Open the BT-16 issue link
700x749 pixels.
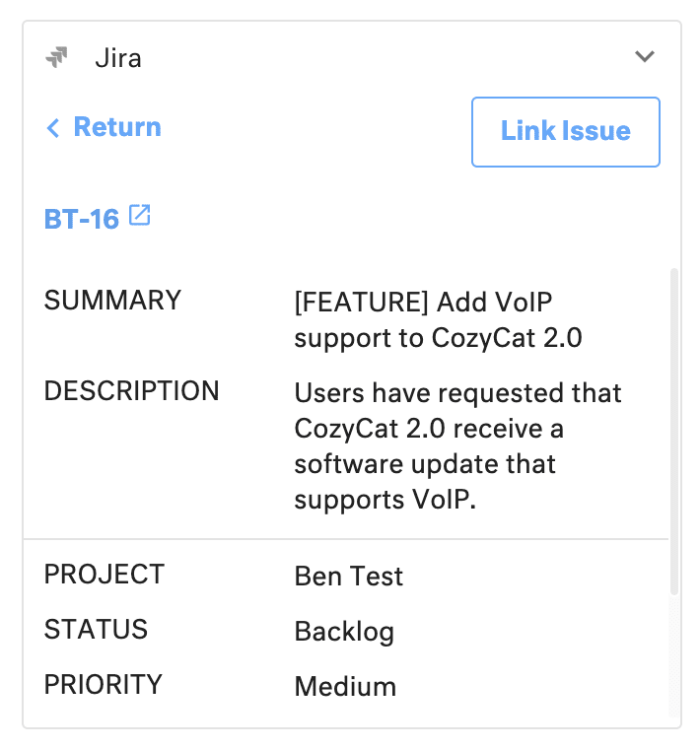[82, 219]
